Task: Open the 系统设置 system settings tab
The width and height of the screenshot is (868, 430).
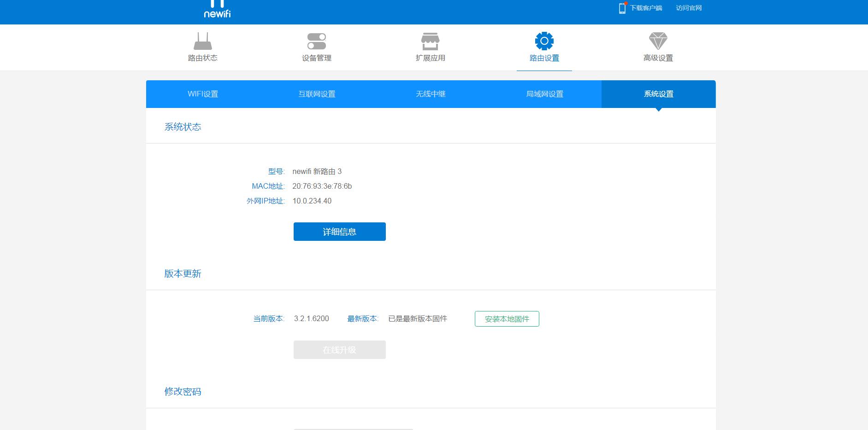Action: point(658,94)
